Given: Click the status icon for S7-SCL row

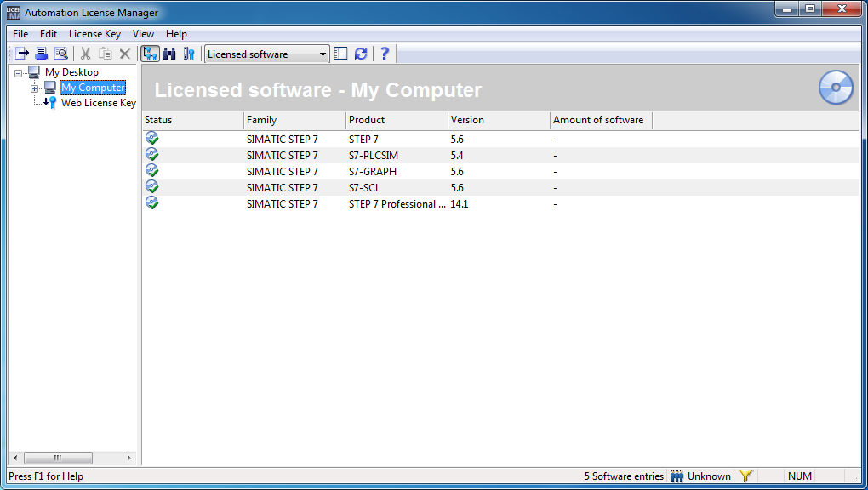Looking at the screenshot, I should point(151,186).
